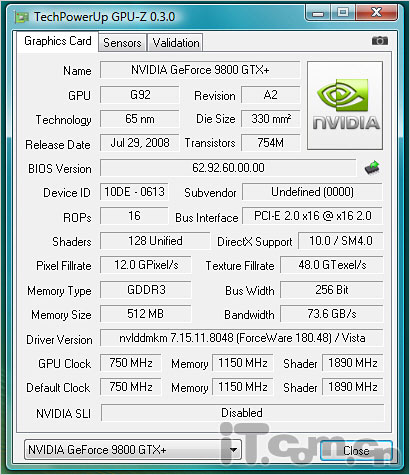Click the GPU Clock 750 MHz field
Viewport: 410px width, 475px height.
click(131, 363)
